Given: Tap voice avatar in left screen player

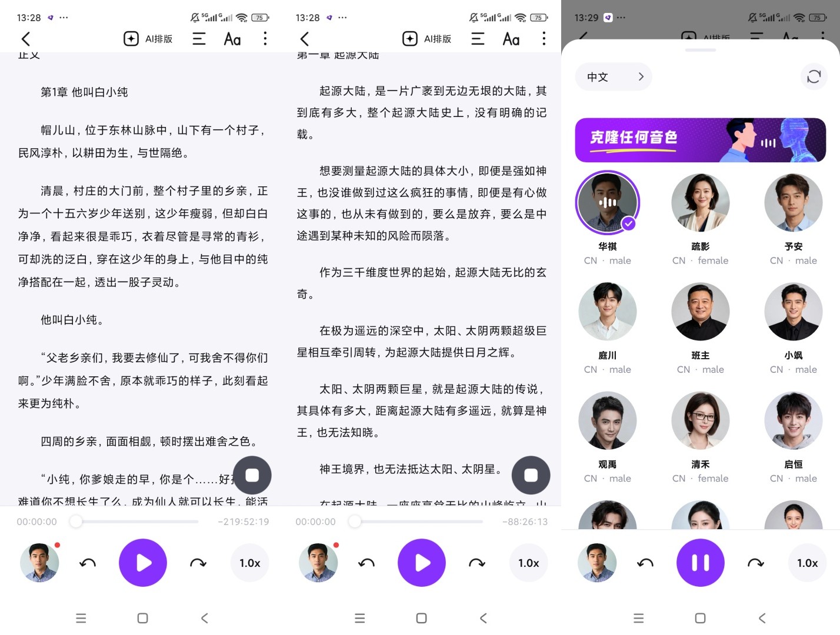Looking at the screenshot, I should click(39, 563).
